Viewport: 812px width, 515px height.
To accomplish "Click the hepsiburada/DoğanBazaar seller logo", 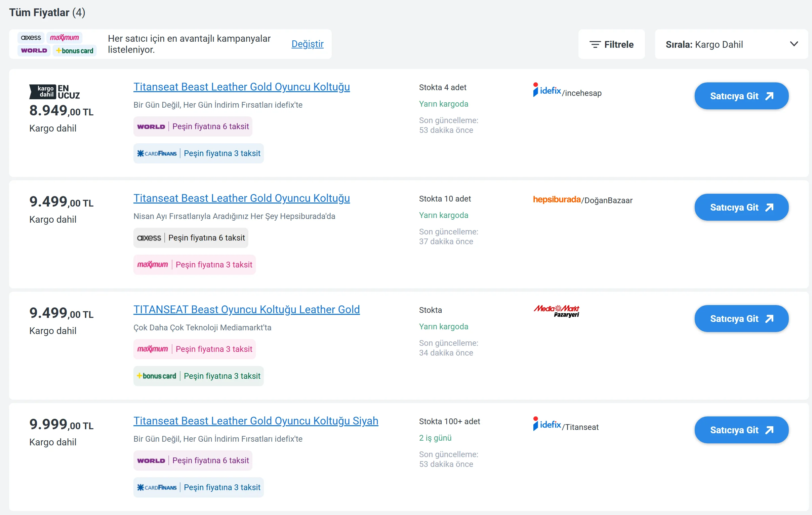I will tap(582, 200).
